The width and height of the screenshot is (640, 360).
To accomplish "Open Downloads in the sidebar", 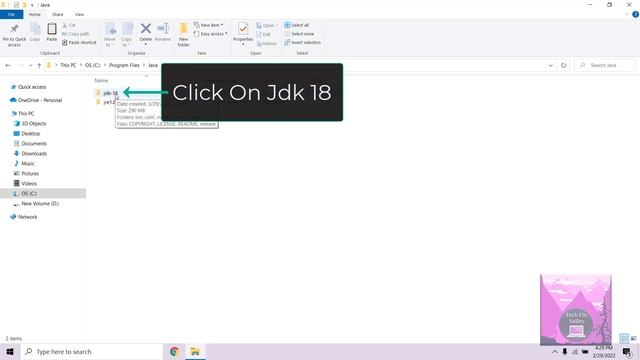I will pos(34,153).
